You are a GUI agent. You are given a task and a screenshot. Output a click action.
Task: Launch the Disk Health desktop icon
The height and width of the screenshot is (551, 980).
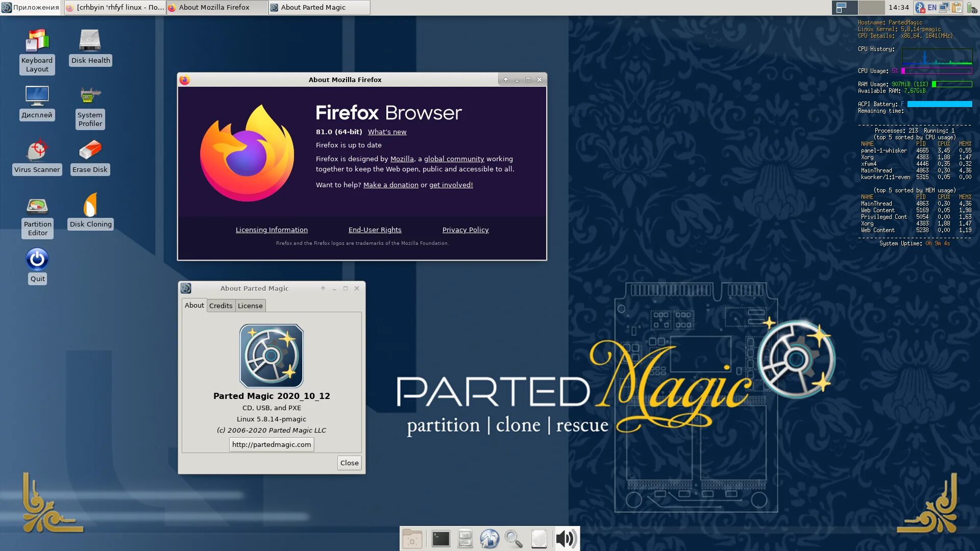click(90, 47)
